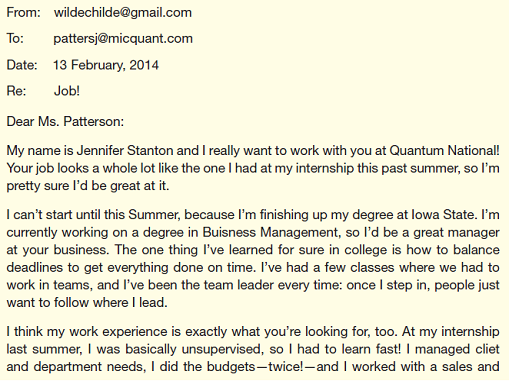Click the sender email wildechilde@gmail.com

[123, 13]
